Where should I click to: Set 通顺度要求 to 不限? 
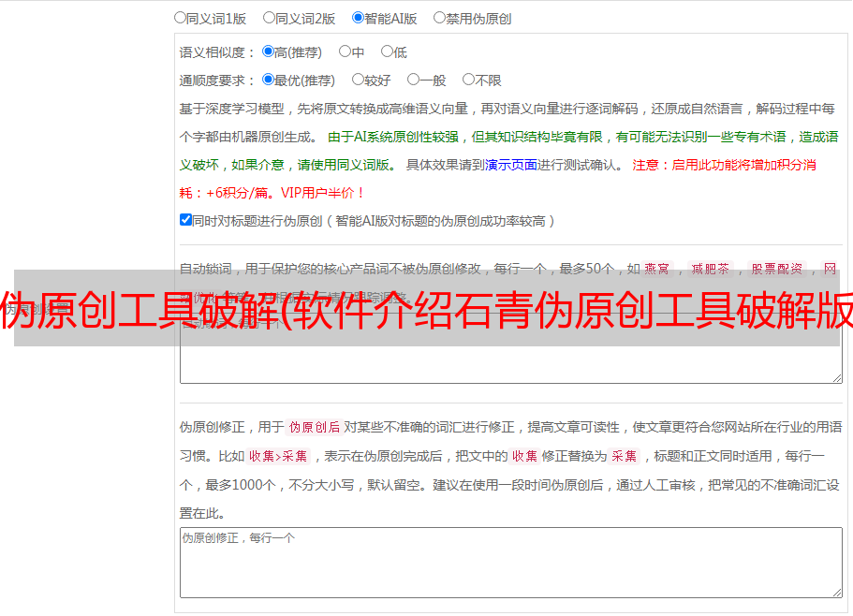pos(468,80)
